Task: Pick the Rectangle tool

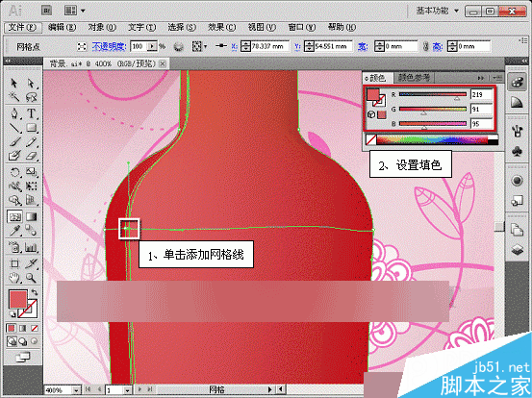Action: 31,128
